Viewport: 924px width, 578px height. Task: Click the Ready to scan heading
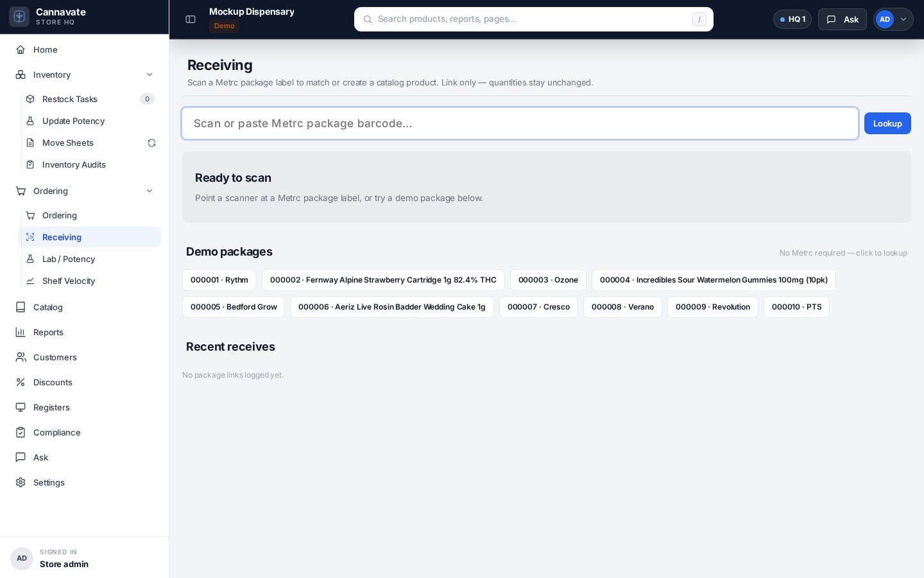pos(233,178)
